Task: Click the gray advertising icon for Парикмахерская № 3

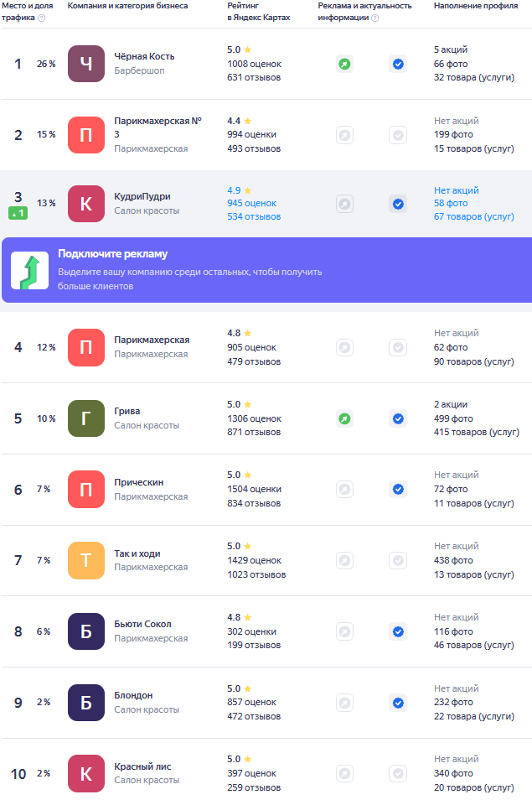Action: pos(344,135)
